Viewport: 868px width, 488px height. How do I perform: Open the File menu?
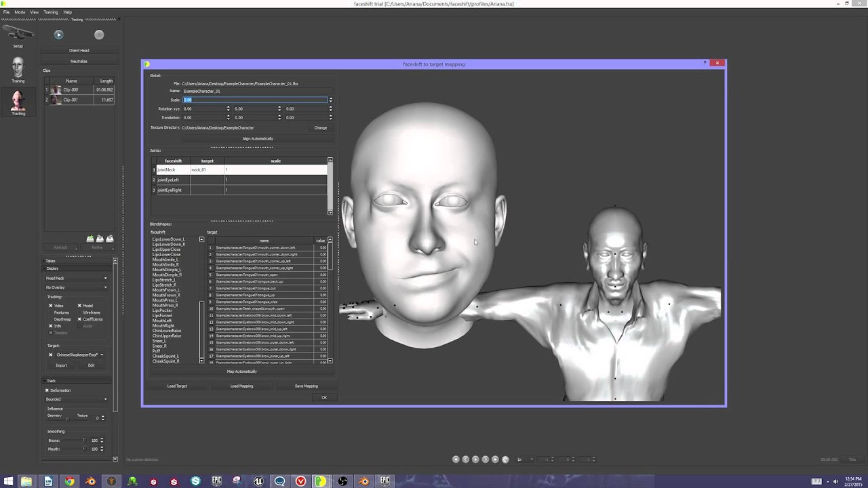pos(6,12)
